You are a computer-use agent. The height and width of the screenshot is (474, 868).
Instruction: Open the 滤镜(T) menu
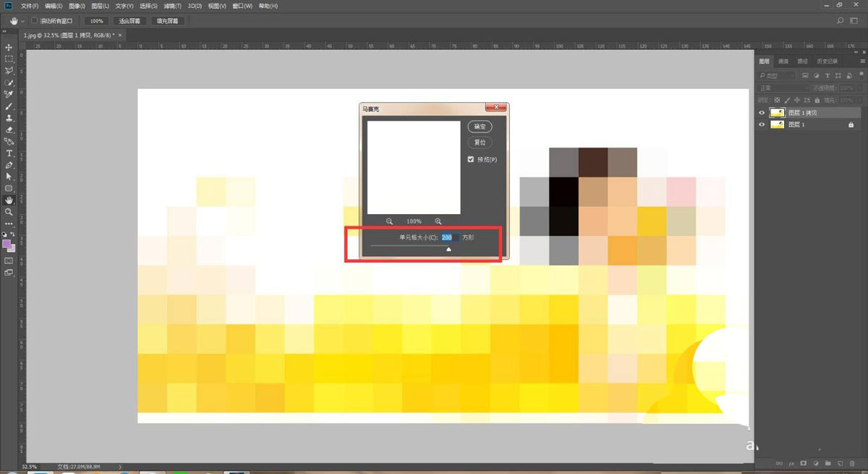[x=174, y=6]
